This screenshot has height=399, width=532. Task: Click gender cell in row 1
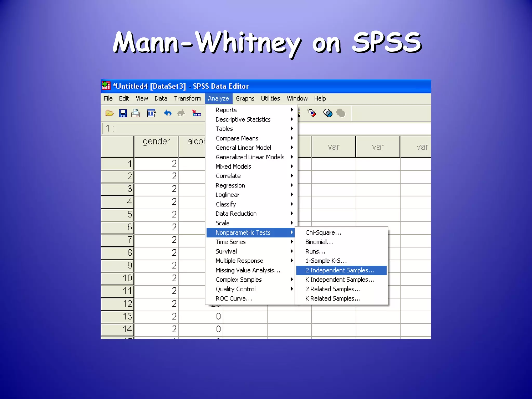point(156,164)
